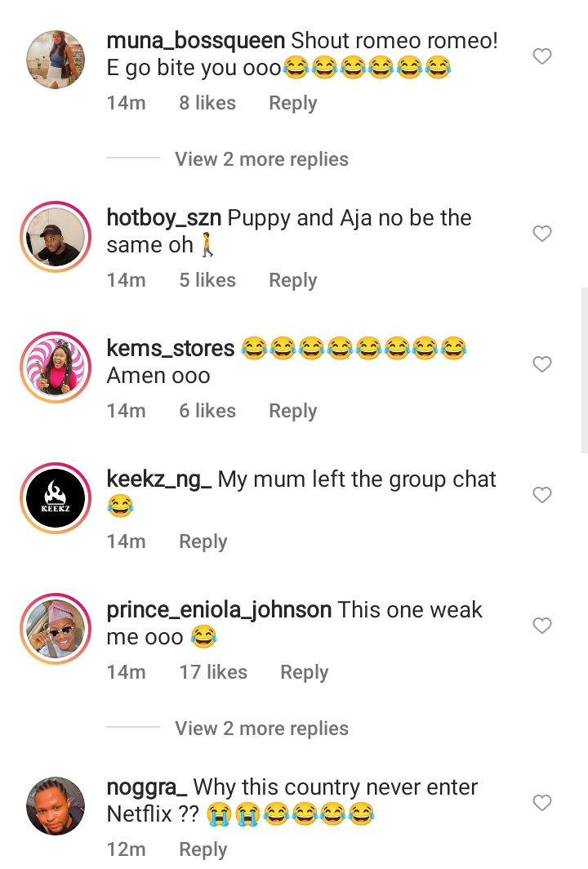Open hotboy_szn's avatar story
This screenshot has height=869, width=588.
click(x=56, y=236)
